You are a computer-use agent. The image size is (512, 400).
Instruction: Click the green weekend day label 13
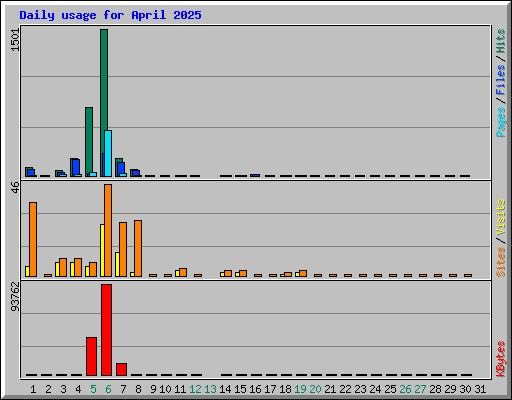(210, 389)
